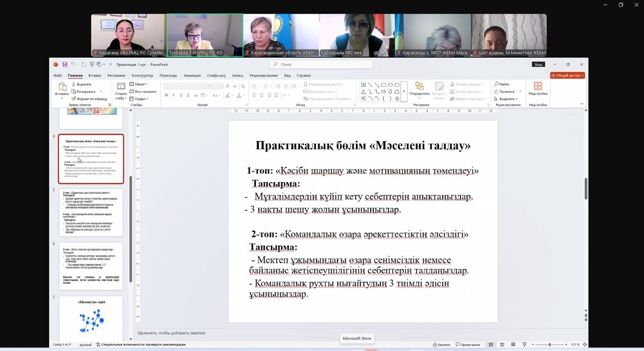Open the Add-ins (Надстройки) icon
Viewport: 644px width, 351px height.
click(x=538, y=87)
